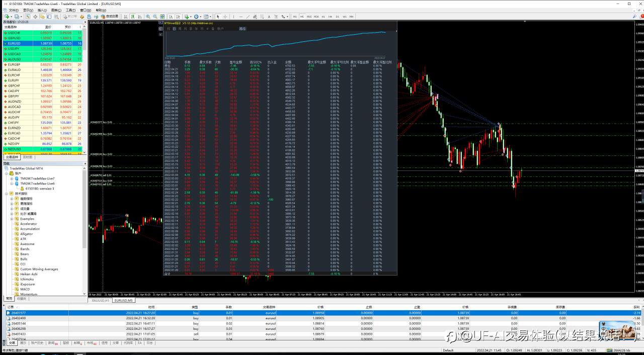Screen dimensions: 644x355
Task: Switch to the EURUSD,M5 chart tab
Action: pyautogui.click(x=124, y=300)
